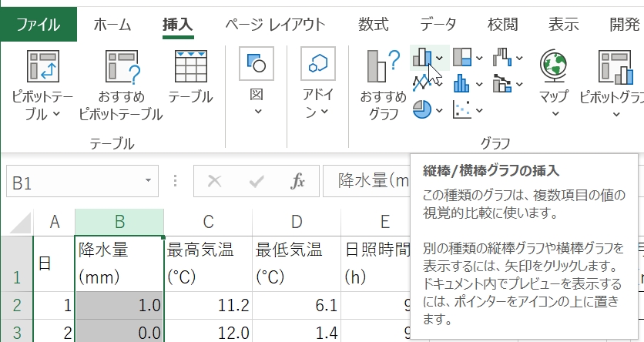
Task: Click cell C3 with value 12.0
Action: pyautogui.click(x=208, y=332)
